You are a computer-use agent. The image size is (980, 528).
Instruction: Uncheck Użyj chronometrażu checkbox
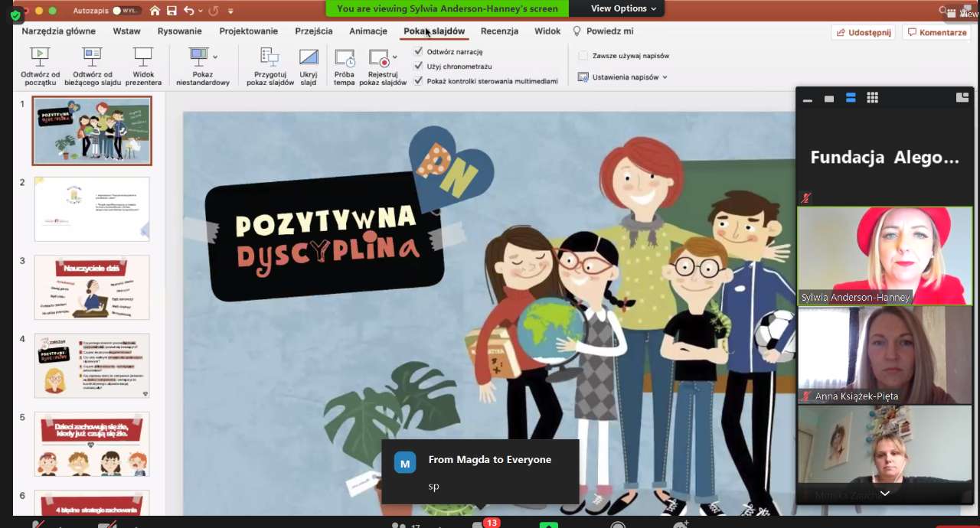(418, 66)
